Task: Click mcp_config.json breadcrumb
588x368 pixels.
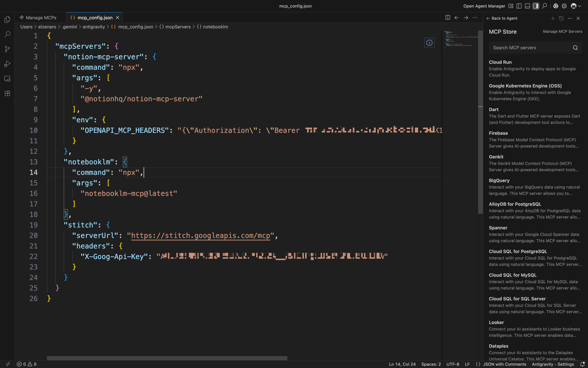Action: pyautogui.click(x=132, y=27)
